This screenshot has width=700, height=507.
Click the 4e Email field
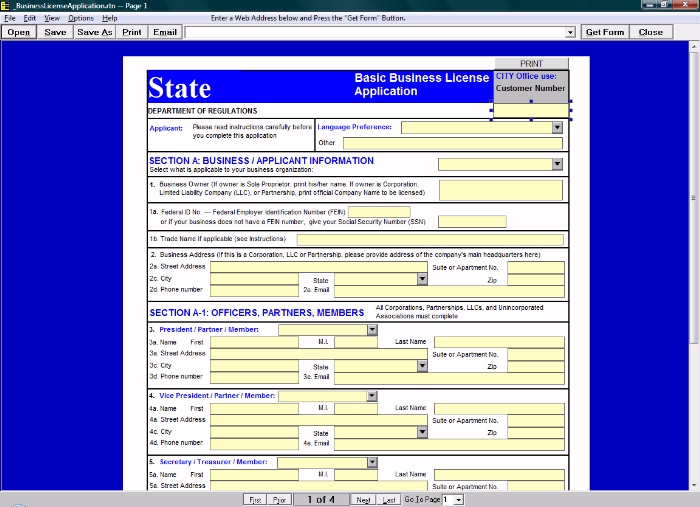tap(449, 445)
